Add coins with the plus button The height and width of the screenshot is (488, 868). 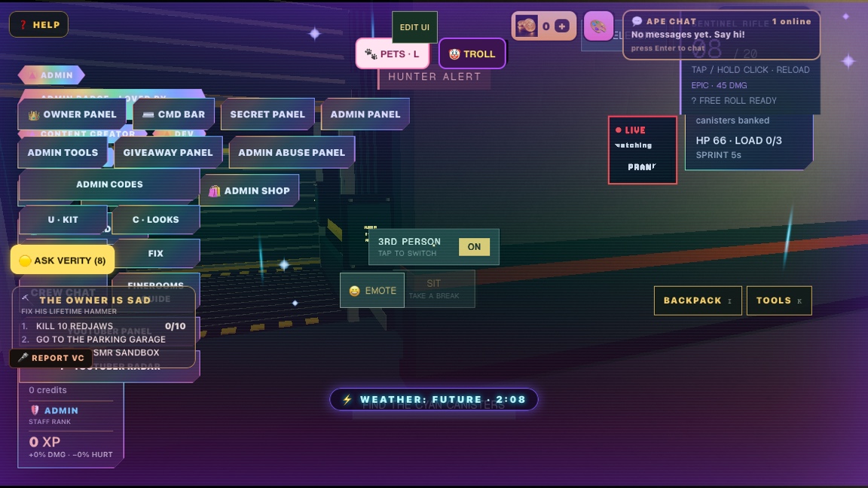click(x=561, y=26)
